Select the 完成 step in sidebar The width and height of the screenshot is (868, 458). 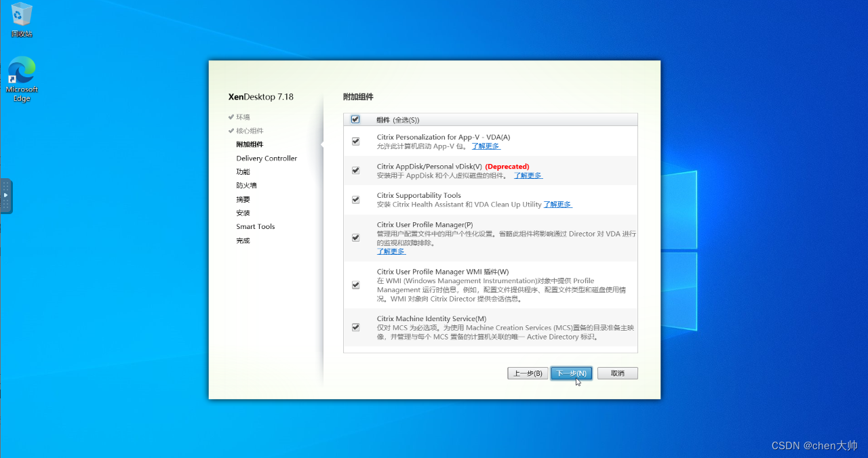(243, 241)
